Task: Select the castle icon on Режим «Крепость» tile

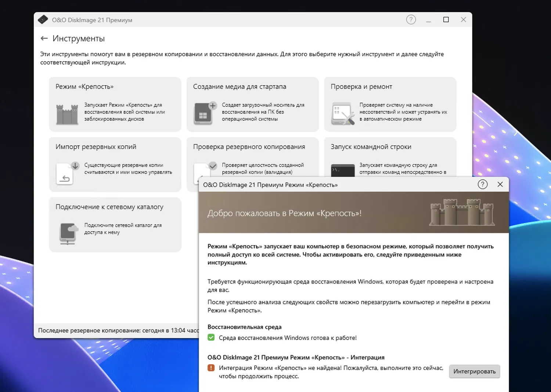Action: pyautogui.click(x=67, y=114)
